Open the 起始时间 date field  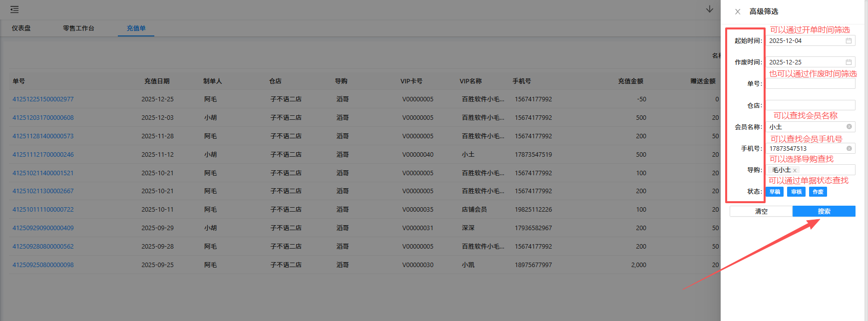[x=804, y=41]
